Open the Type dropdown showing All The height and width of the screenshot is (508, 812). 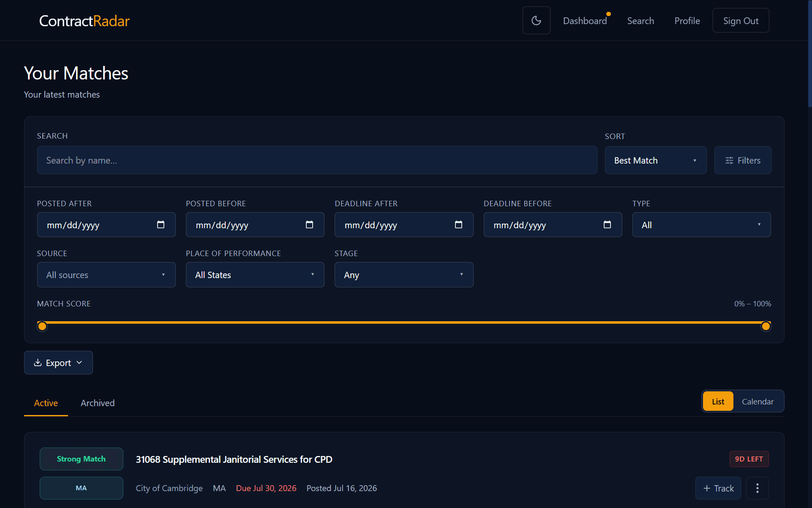click(x=701, y=225)
